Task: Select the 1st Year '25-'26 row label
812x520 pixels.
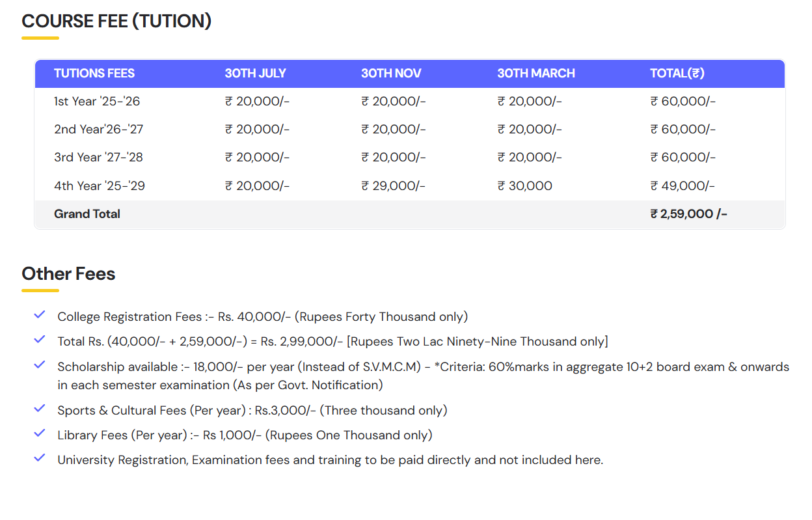Action: (x=97, y=102)
